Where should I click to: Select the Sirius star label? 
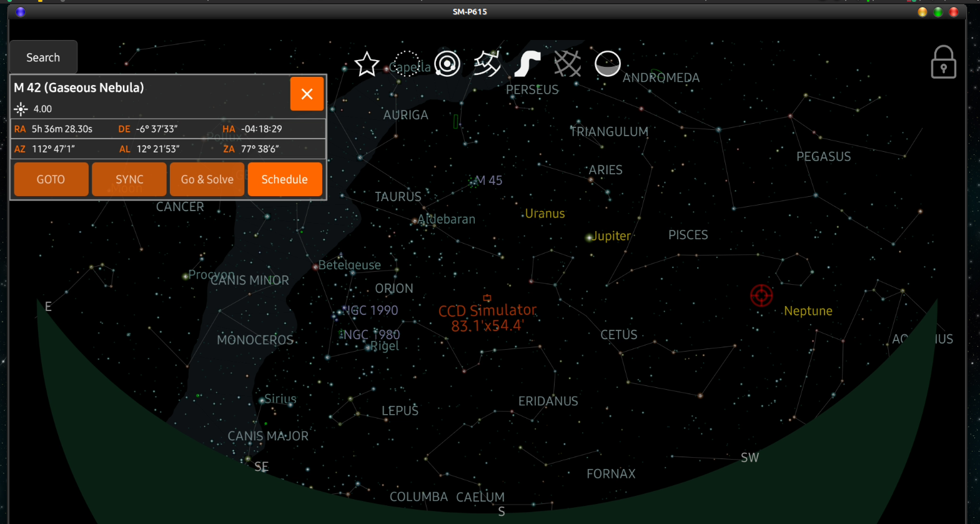(280, 398)
